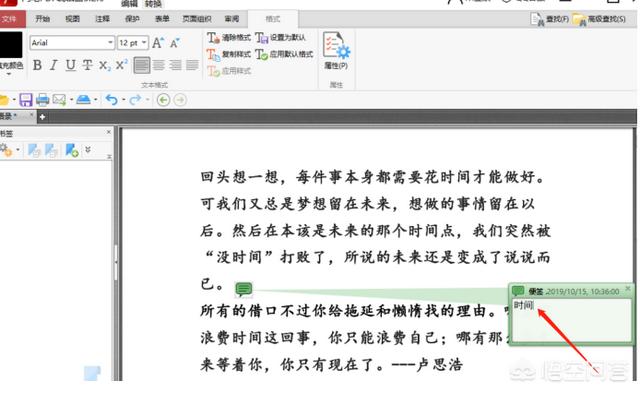The image size is (640, 393).
Task: Open the 注释 ribbon tab
Action: click(102, 19)
